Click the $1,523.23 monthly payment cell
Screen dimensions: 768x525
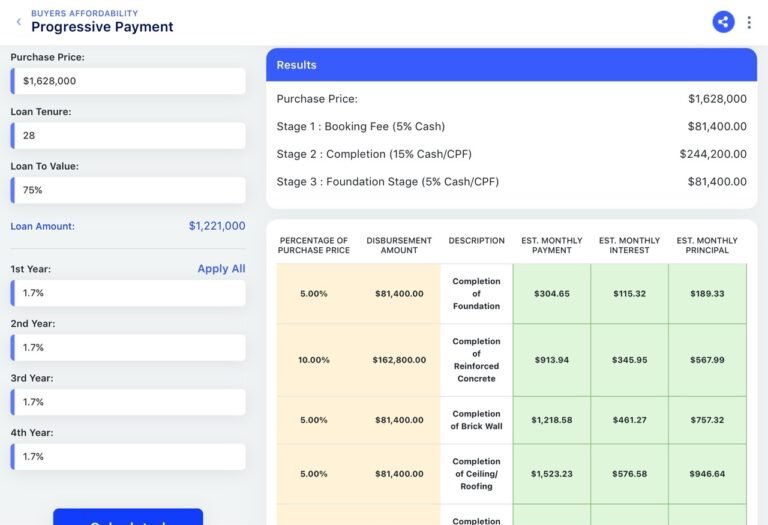click(x=552, y=474)
